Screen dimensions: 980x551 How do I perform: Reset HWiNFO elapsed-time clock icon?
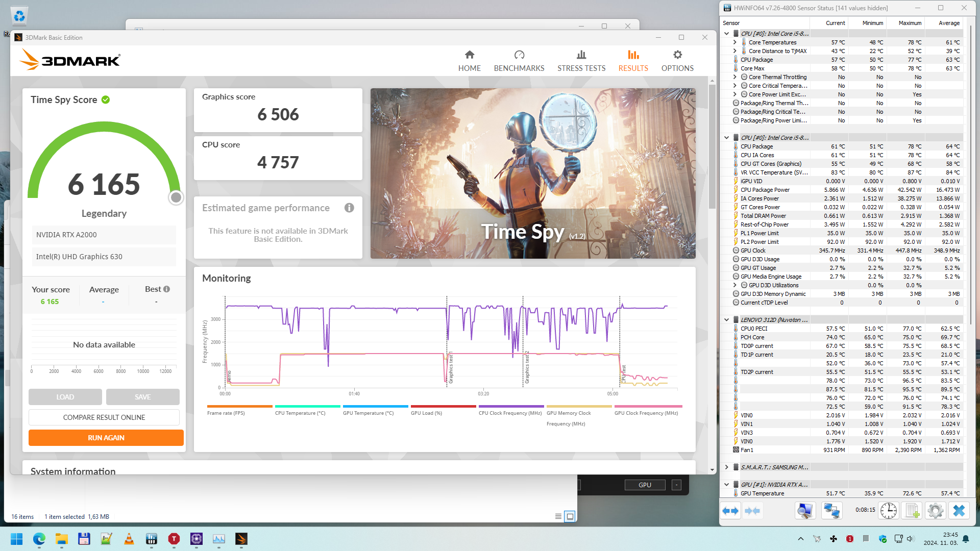point(889,511)
